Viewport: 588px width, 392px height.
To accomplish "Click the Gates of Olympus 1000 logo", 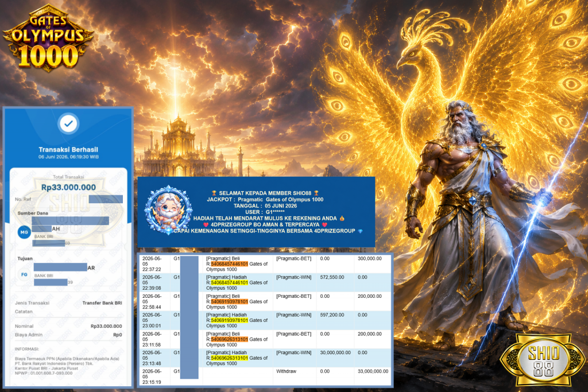I will 48,37.
